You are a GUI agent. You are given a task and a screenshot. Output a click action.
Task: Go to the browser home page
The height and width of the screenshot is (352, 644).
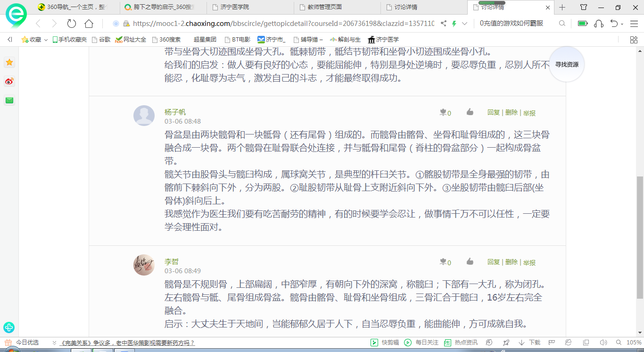pos(89,24)
